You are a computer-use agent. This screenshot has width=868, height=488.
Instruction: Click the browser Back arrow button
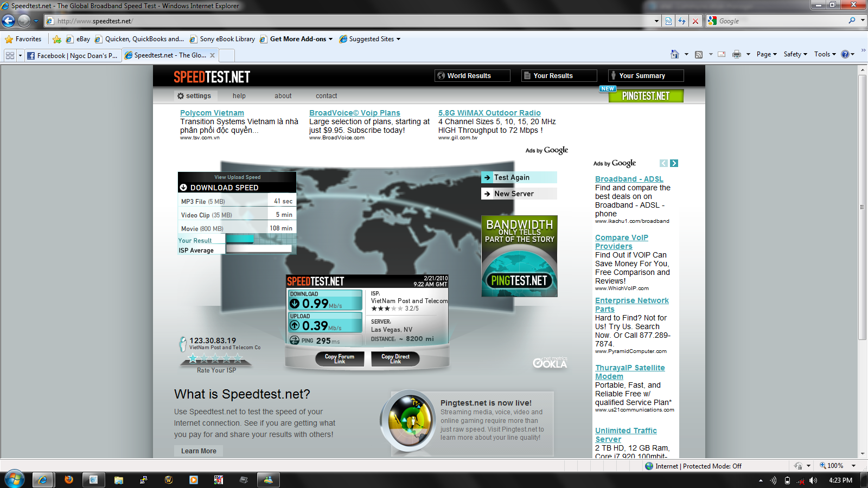point(8,21)
